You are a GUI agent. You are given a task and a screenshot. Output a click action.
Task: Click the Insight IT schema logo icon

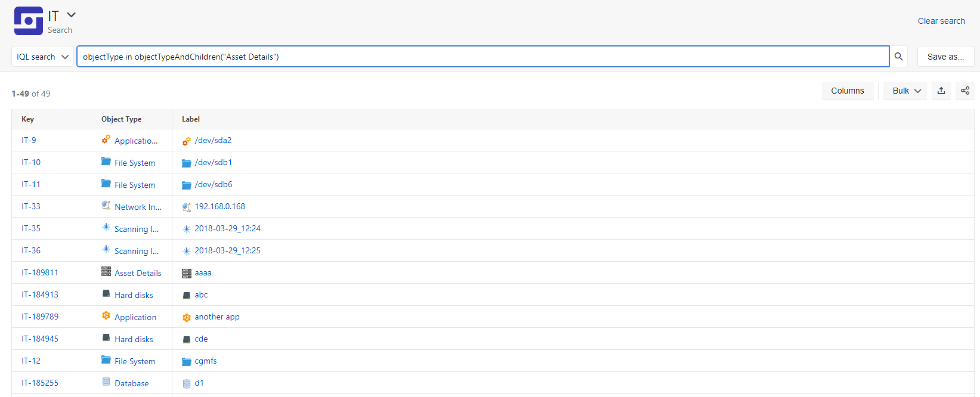click(29, 21)
